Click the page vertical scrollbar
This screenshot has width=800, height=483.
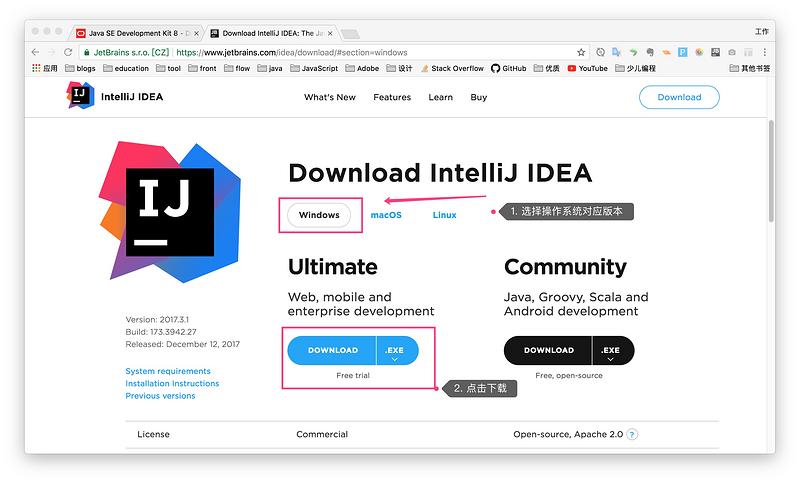771,171
